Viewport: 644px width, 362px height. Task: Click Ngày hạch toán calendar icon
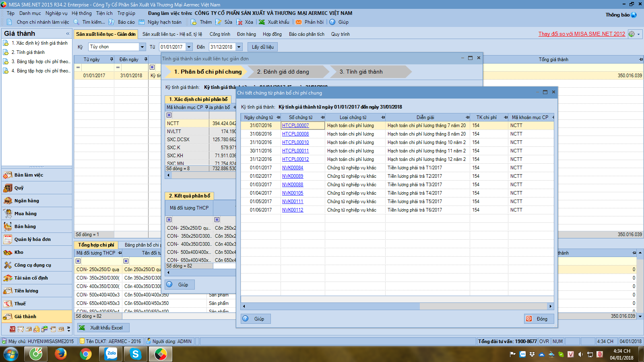pos(142,22)
